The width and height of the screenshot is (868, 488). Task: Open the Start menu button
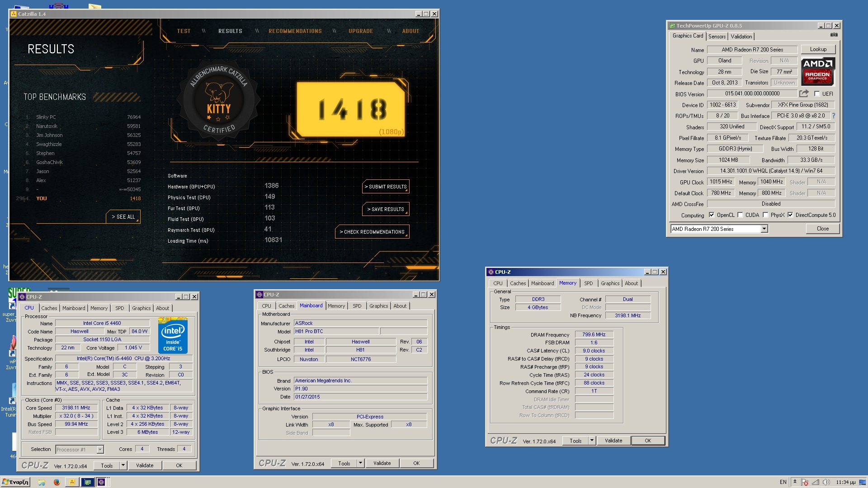(x=16, y=482)
